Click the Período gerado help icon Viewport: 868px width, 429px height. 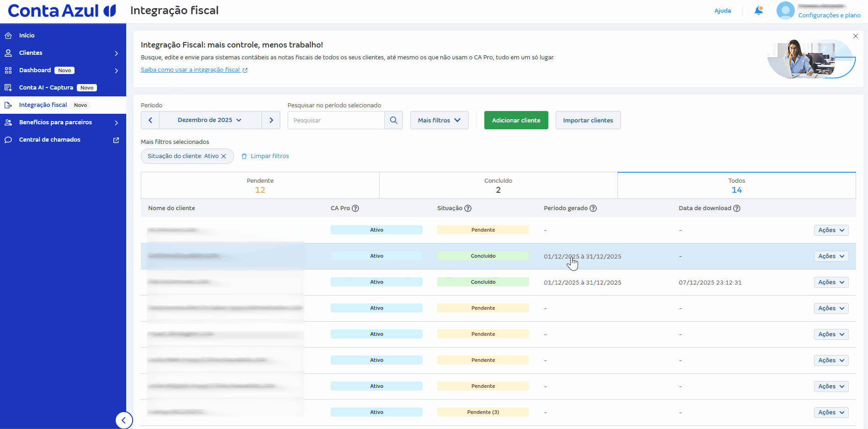click(x=593, y=208)
